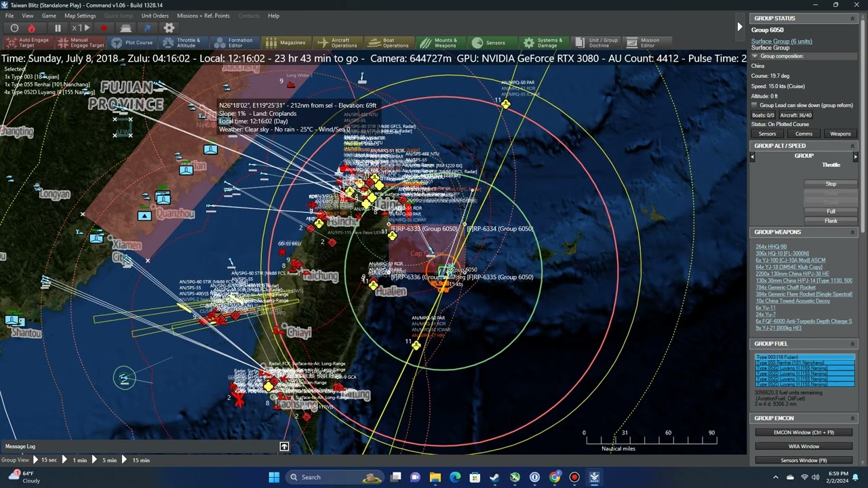The image size is (868, 488).
Task: Open Throttle & Altitude tool
Action: (182, 43)
